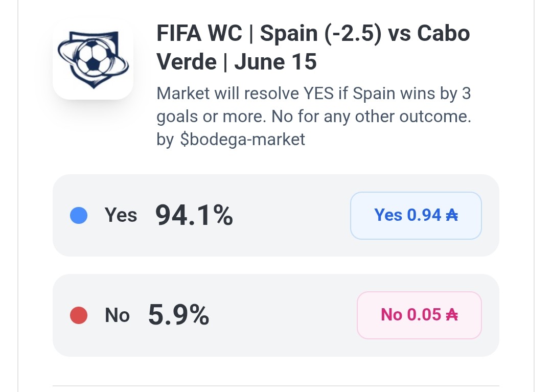Viewport: 552px width, 392px height.
Task: Click the red No indicator dot
Action: pyautogui.click(x=79, y=315)
